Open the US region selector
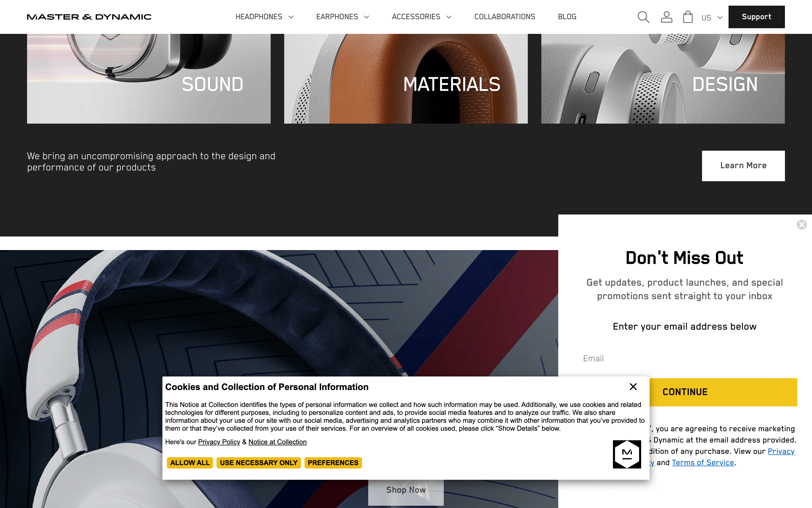The width and height of the screenshot is (812, 508). click(712, 17)
